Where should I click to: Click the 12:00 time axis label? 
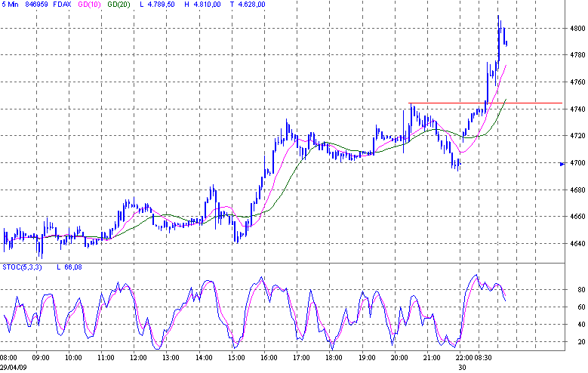(138, 358)
